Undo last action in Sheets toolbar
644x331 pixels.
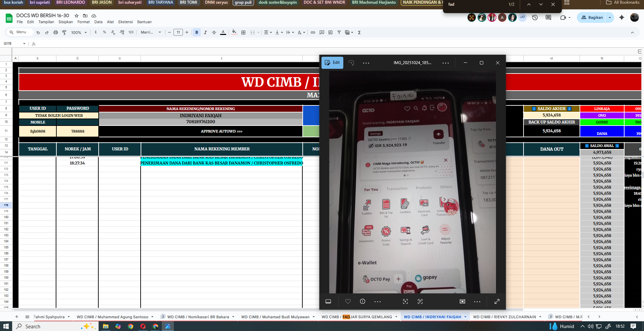coord(38,33)
